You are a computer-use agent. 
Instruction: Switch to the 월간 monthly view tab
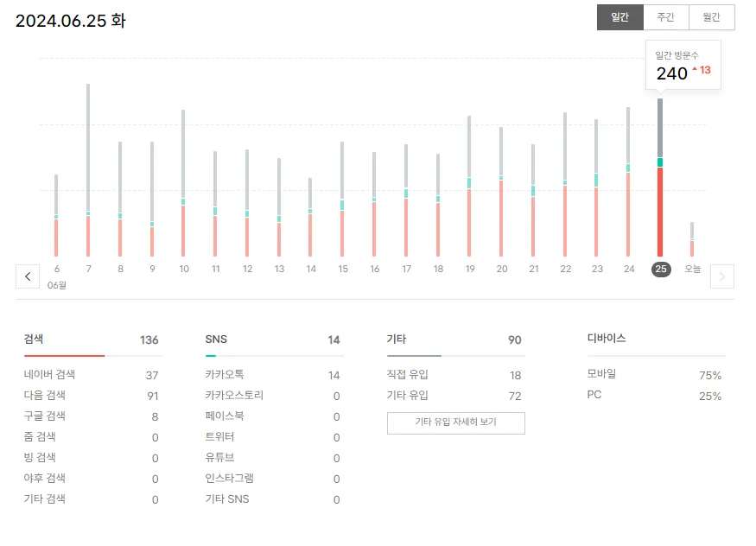(x=712, y=17)
